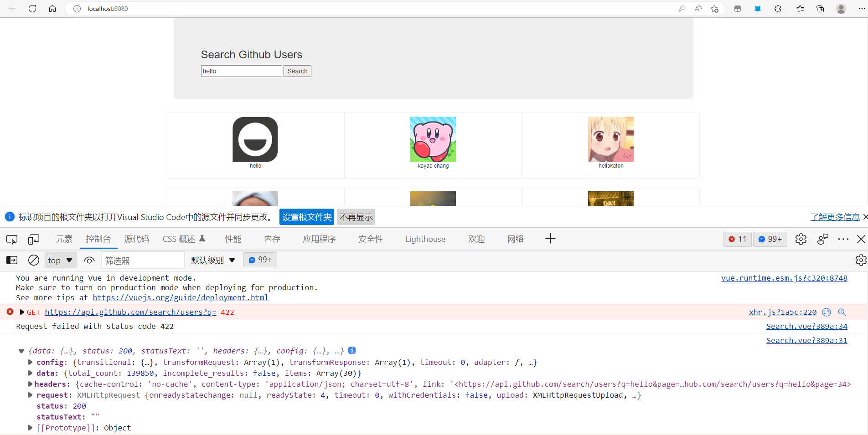Image resolution: width=868 pixels, height=435 pixels.
Task: Open the DevTools feedback people icon
Action: click(x=823, y=239)
